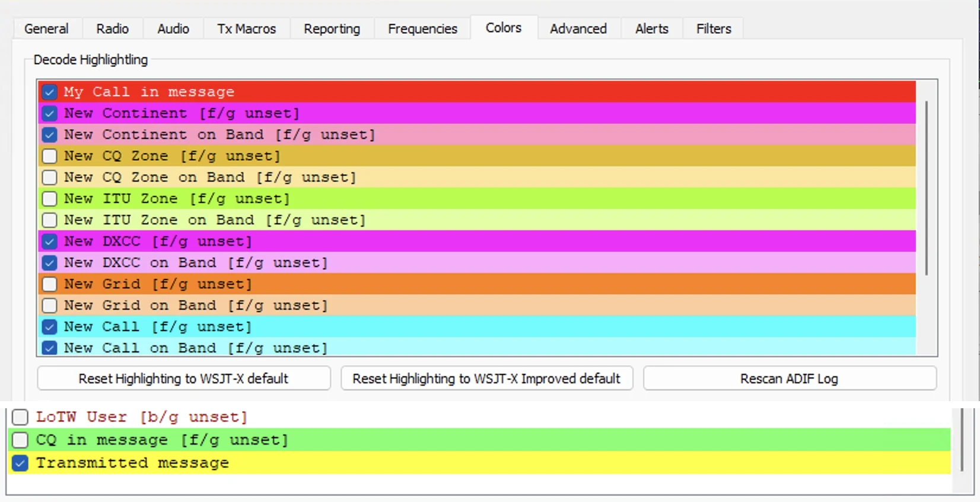Image resolution: width=980 pixels, height=502 pixels.
Task: Open the Filters tab
Action: pos(714,28)
